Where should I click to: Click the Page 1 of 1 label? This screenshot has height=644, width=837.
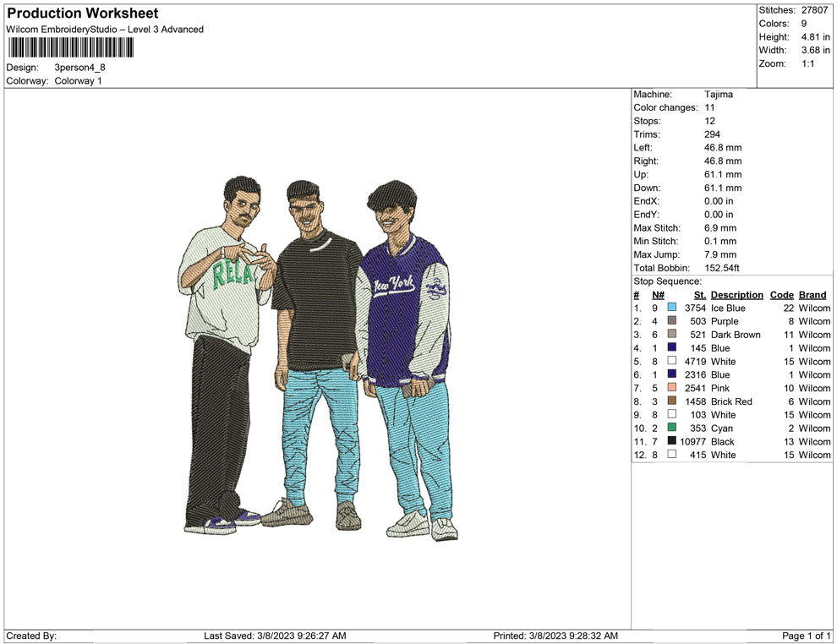(x=806, y=636)
